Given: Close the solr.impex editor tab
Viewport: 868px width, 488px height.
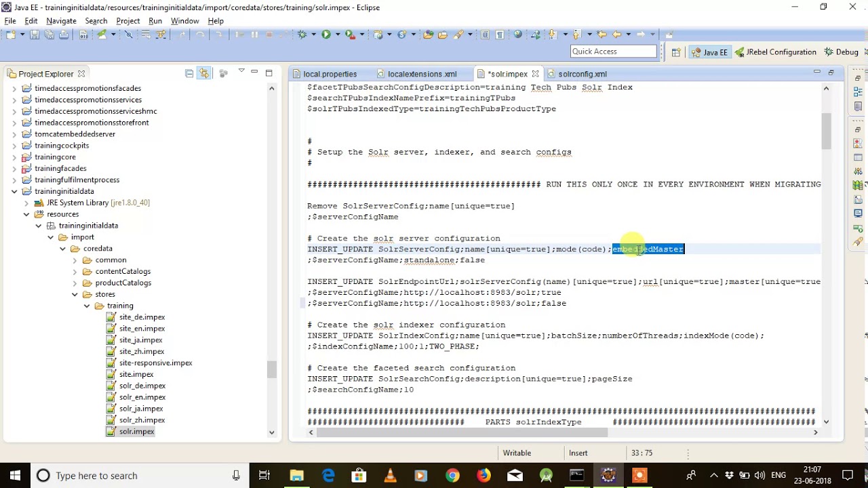Looking at the screenshot, I should click(535, 74).
